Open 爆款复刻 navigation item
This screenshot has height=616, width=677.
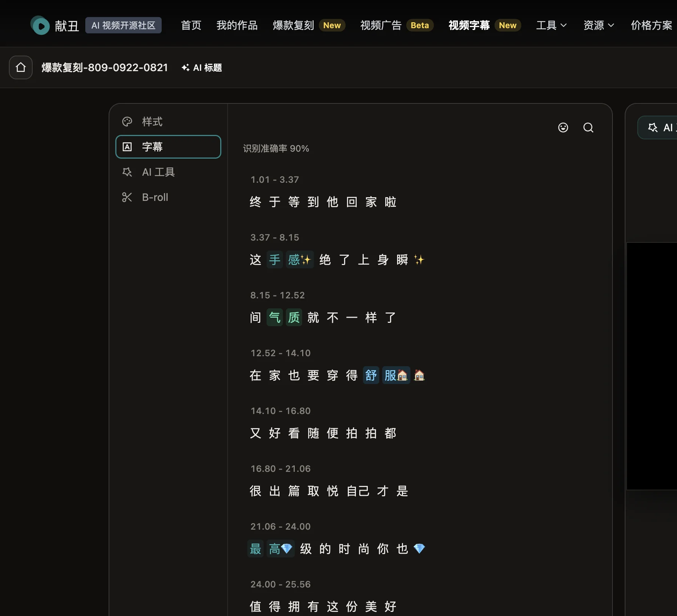pos(309,25)
